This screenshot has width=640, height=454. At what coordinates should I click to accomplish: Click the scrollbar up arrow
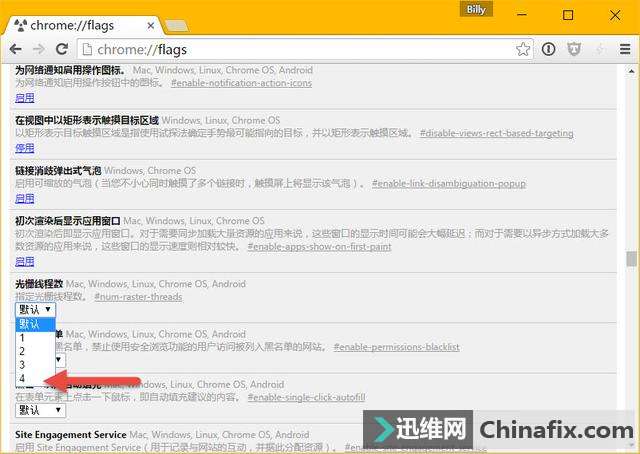[631, 71]
